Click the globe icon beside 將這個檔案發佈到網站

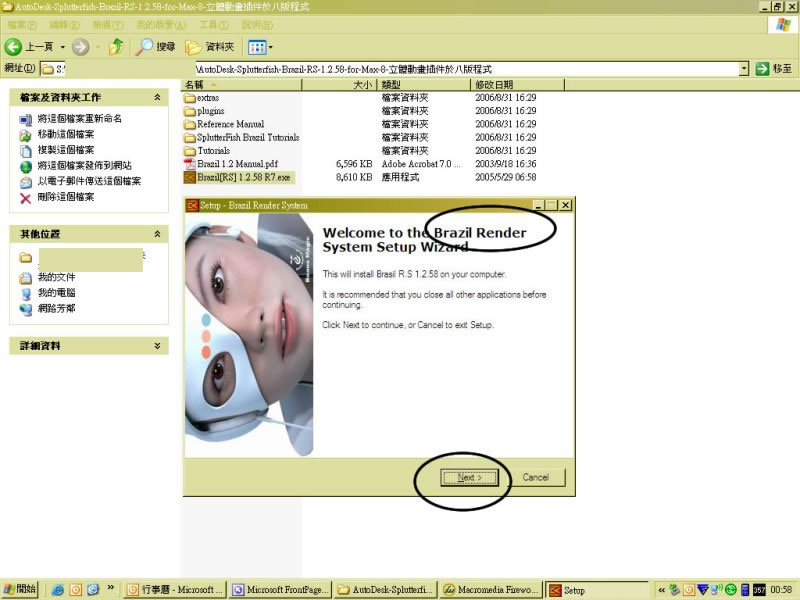[x=26, y=166]
